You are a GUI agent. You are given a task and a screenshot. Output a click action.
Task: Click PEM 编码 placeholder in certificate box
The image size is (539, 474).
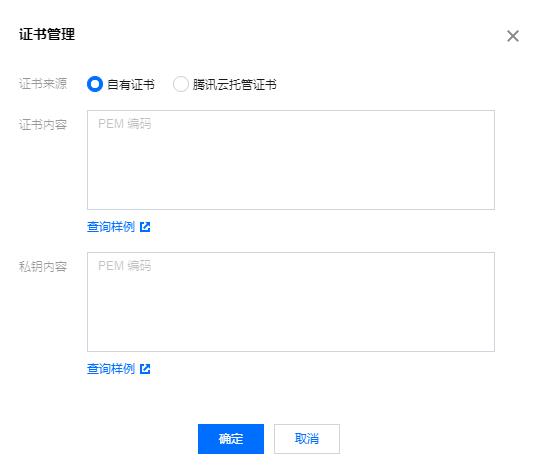(x=124, y=124)
